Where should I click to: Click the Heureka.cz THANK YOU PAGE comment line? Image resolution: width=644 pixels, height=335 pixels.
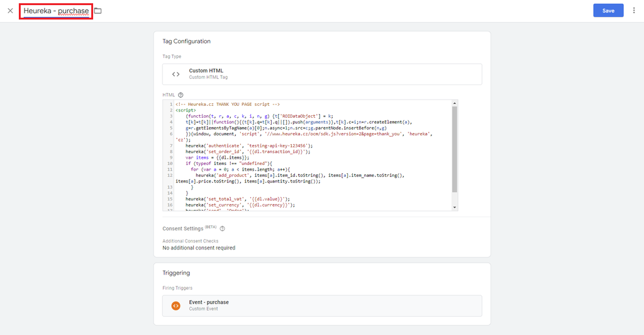point(228,105)
